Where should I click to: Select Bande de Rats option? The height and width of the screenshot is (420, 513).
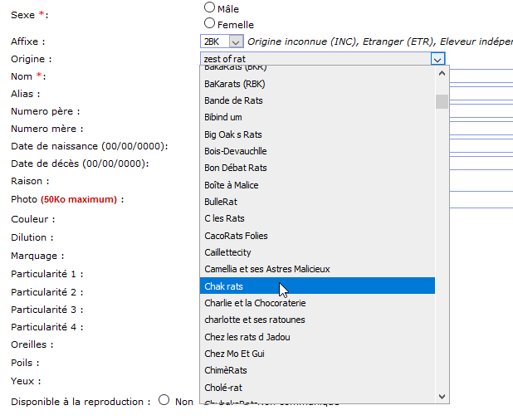(317, 100)
